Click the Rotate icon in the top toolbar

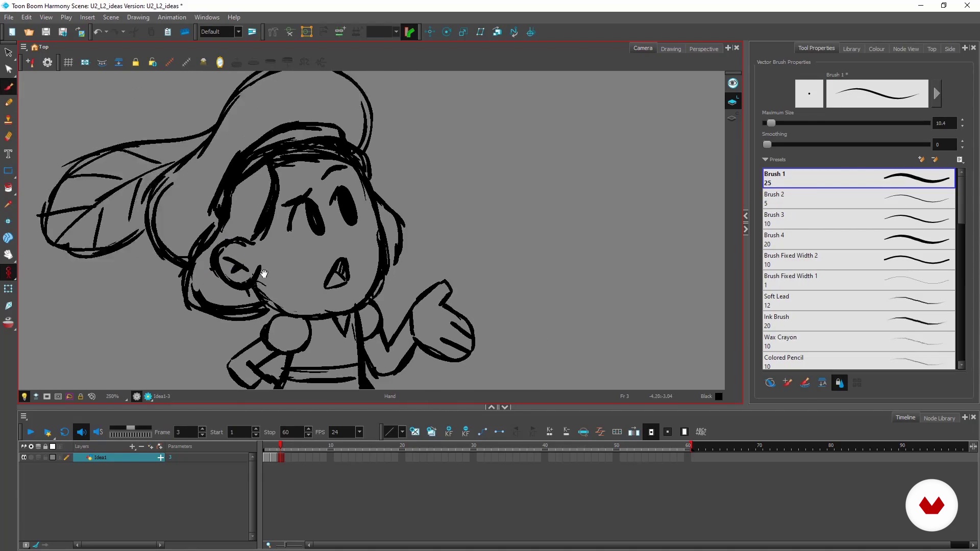click(447, 32)
